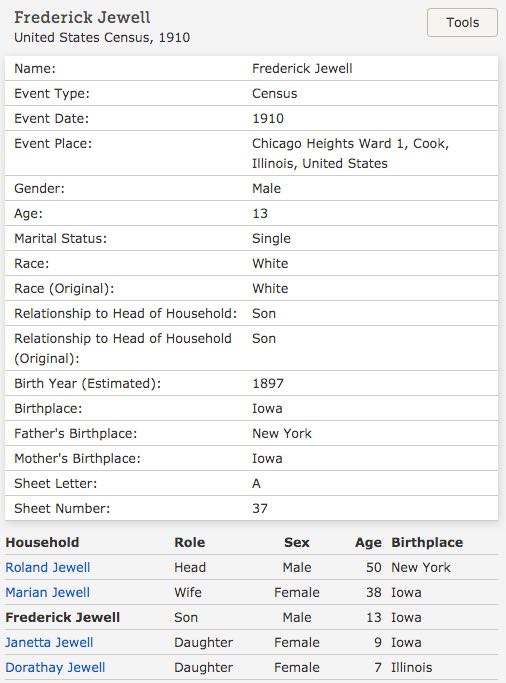Click the Father's Birthplace value New York
Screen dimensions: 506x683
[x=282, y=433]
